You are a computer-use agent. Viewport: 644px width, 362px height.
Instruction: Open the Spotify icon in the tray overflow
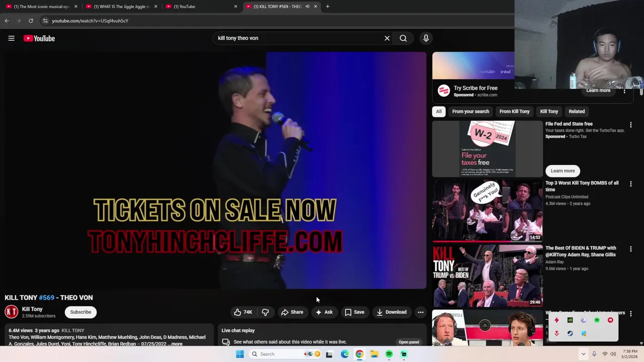(597, 320)
